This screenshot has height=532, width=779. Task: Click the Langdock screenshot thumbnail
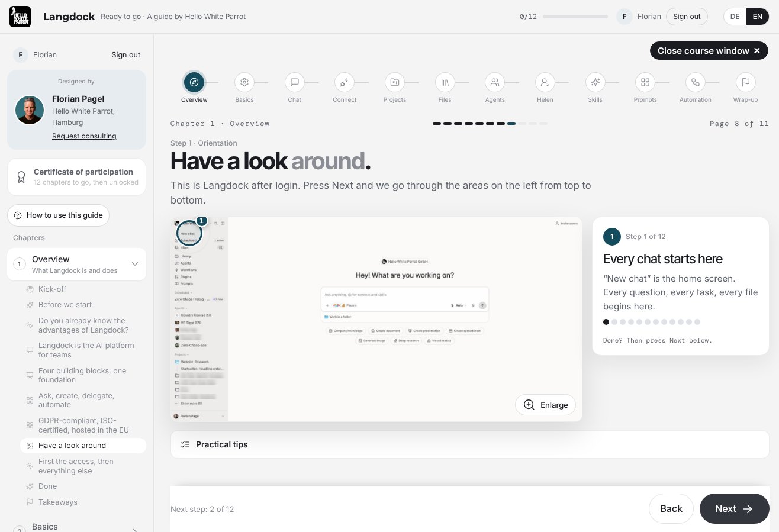(x=376, y=319)
